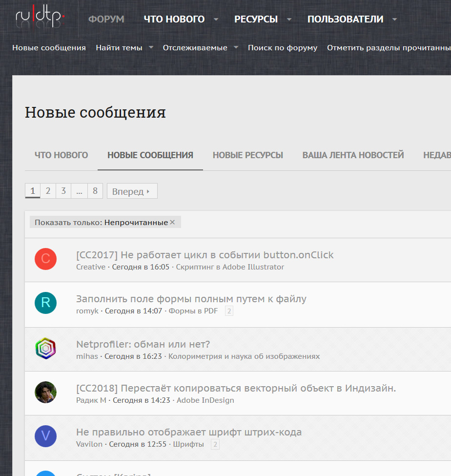Viewport: 451px width, 476px height.
Task: Expand the Найти темы dropdown arrow
Action: tap(151, 47)
